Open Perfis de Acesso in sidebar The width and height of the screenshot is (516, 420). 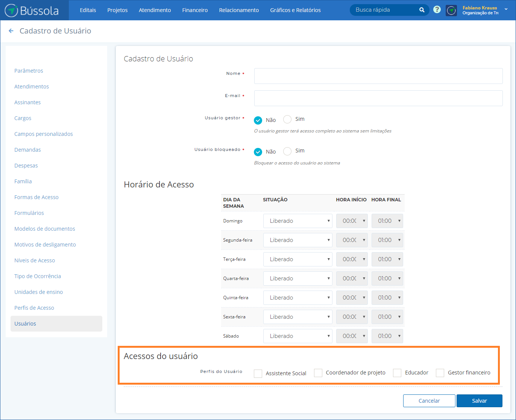click(x=34, y=308)
